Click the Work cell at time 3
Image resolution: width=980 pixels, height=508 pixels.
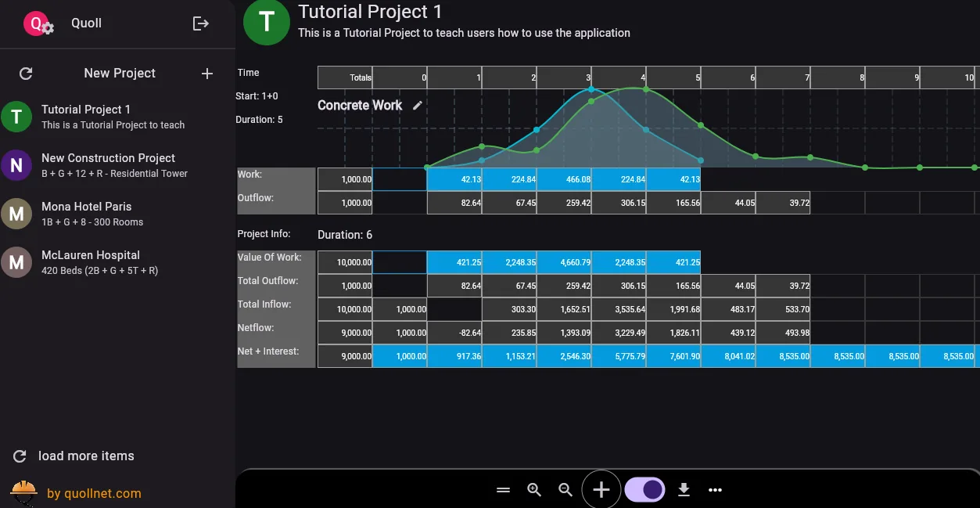click(x=565, y=178)
